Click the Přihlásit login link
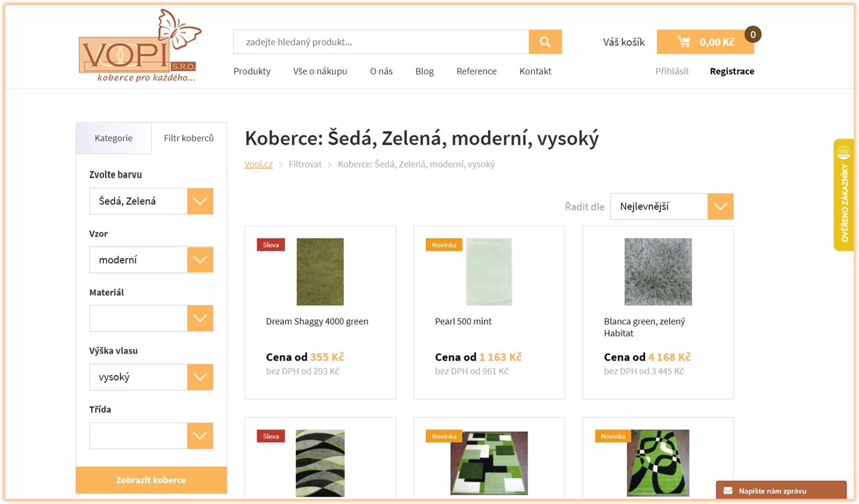This screenshot has width=859, height=504. coord(672,71)
